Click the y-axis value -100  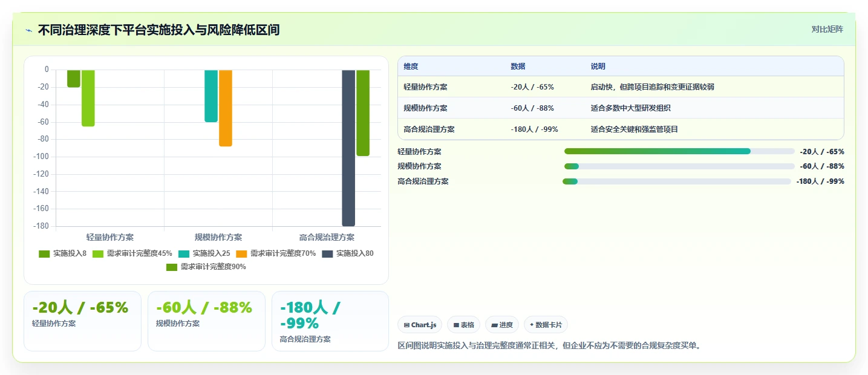(x=42, y=157)
